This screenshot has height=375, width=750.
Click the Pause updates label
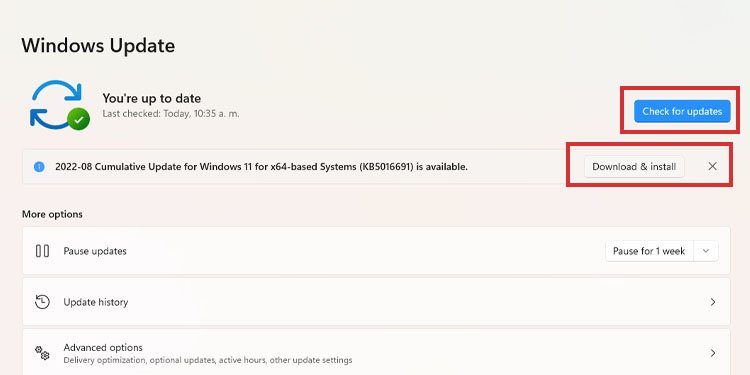pos(95,251)
